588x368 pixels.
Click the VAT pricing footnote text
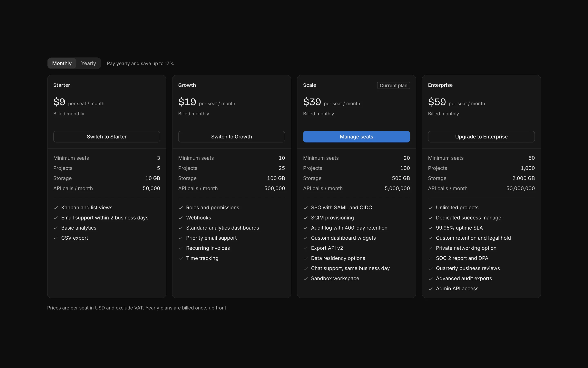point(137,308)
